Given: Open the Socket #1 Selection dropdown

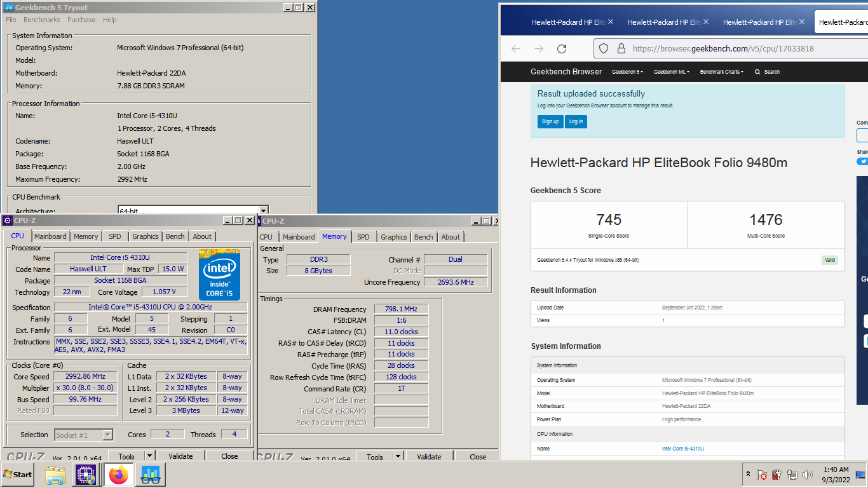Looking at the screenshot, I should pos(107,435).
